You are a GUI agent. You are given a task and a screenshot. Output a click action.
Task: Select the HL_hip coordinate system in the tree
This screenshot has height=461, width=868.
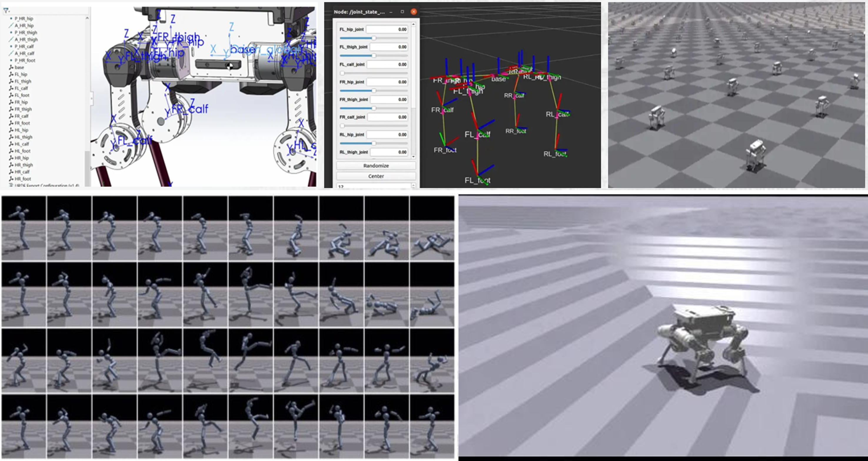point(19,130)
